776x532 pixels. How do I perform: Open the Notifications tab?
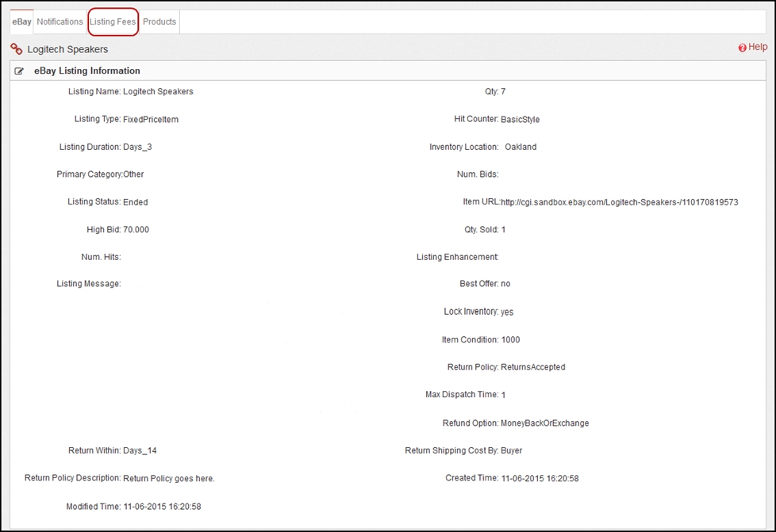coord(60,21)
